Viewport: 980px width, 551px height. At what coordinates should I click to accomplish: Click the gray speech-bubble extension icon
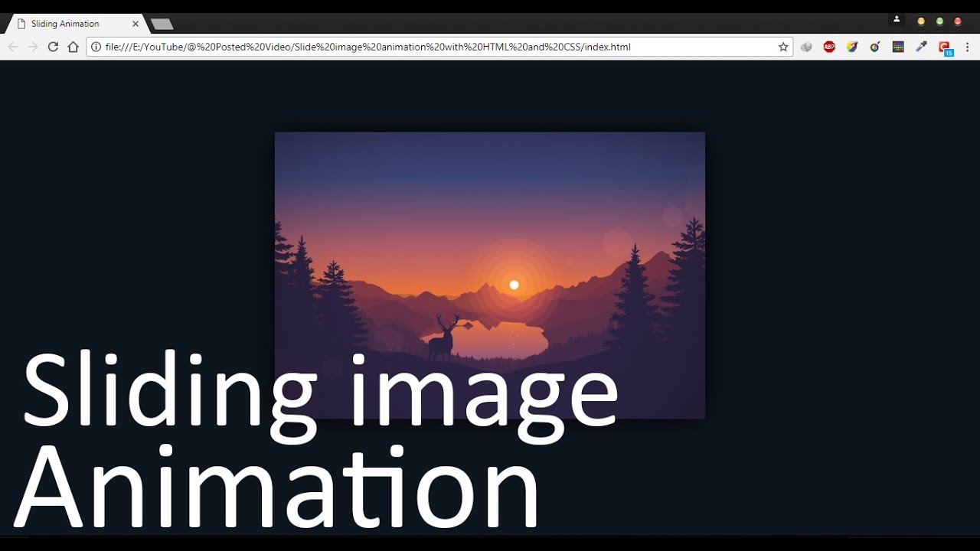806,47
